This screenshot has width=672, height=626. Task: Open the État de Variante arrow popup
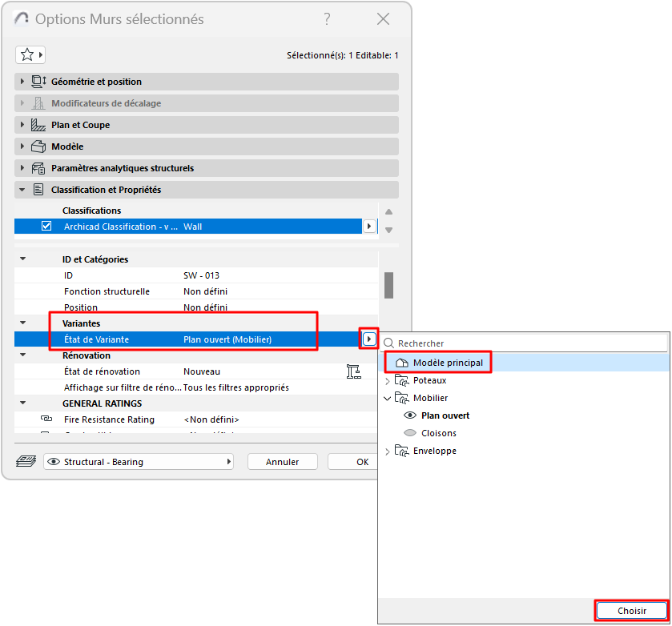coord(369,339)
